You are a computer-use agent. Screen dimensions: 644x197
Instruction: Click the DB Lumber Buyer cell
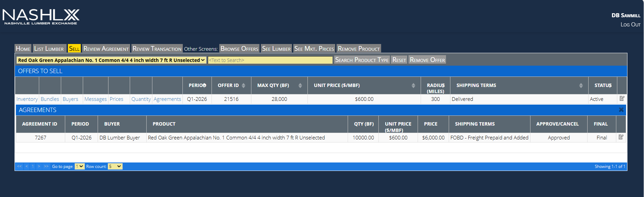point(122,137)
